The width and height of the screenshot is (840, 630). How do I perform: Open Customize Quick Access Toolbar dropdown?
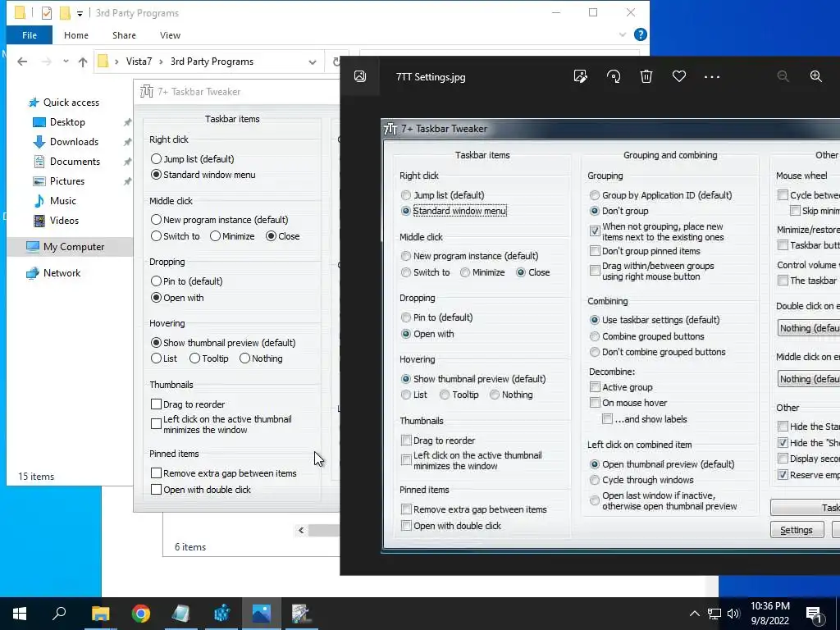pyautogui.click(x=80, y=13)
